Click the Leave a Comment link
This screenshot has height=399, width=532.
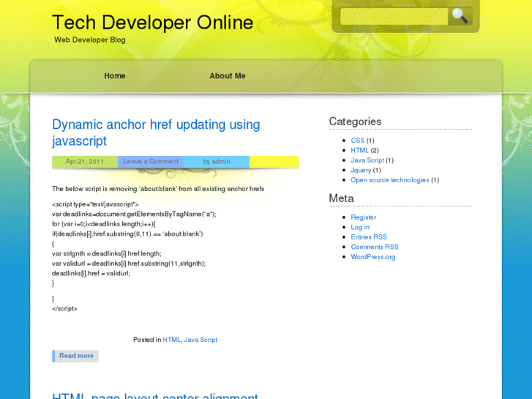151,161
